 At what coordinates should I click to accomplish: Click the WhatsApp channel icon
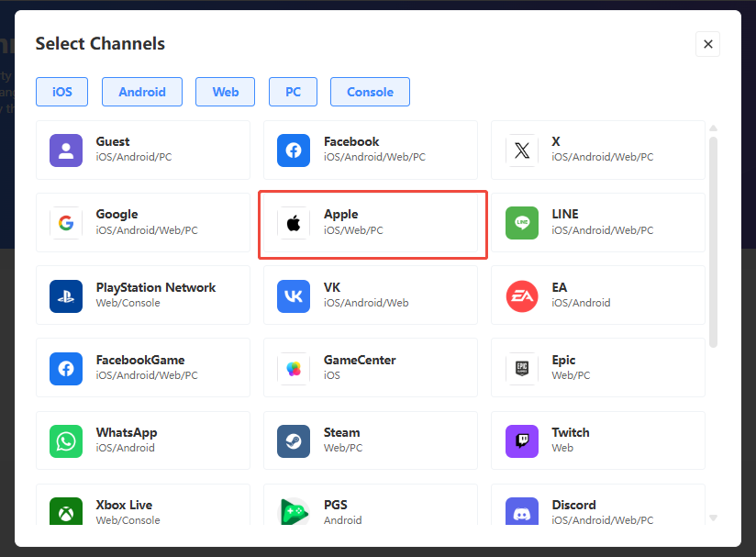(x=66, y=441)
